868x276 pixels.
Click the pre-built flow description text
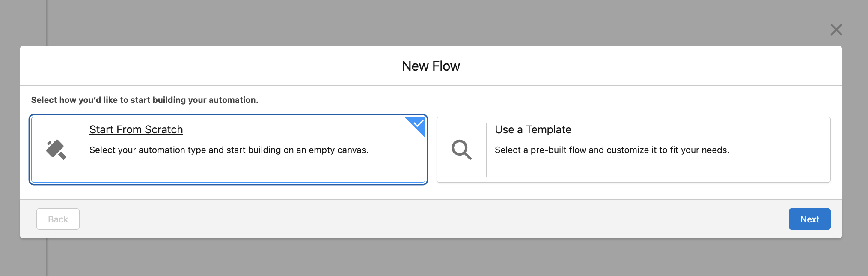pos(612,150)
